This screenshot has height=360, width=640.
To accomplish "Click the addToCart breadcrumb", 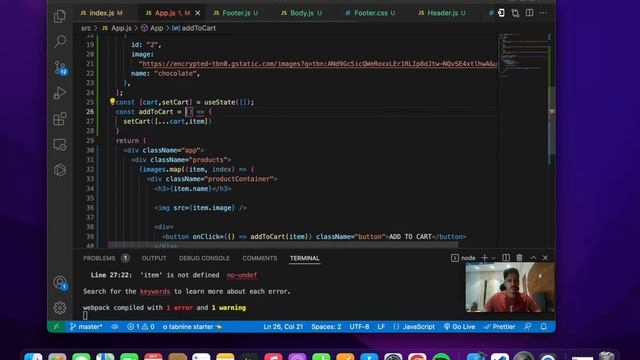I will [193, 28].
